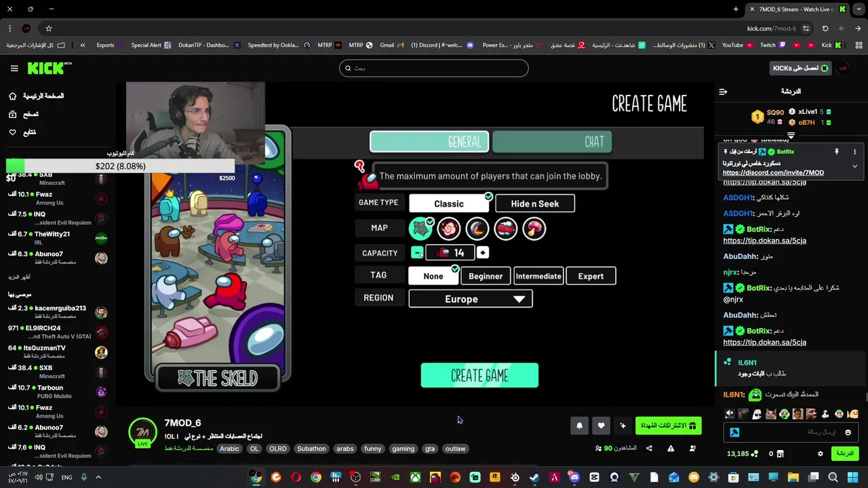Click the Get KICKs button
The height and width of the screenshot is (488, 868).
tap(801, 68)
